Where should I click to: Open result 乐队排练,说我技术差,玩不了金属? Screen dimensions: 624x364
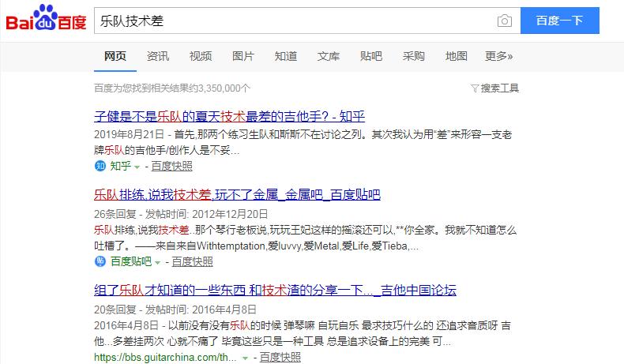pyautogui.click(x=237, y=194)
